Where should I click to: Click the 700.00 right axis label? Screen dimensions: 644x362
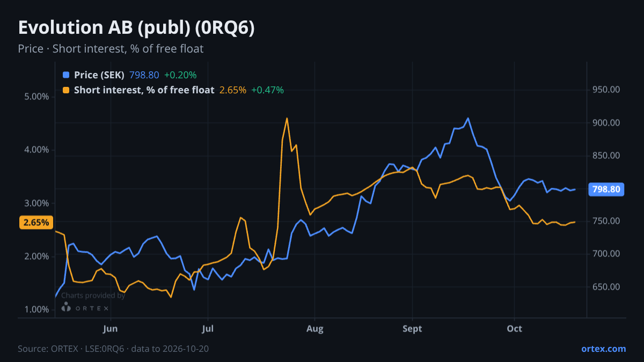tap(606, 254)
